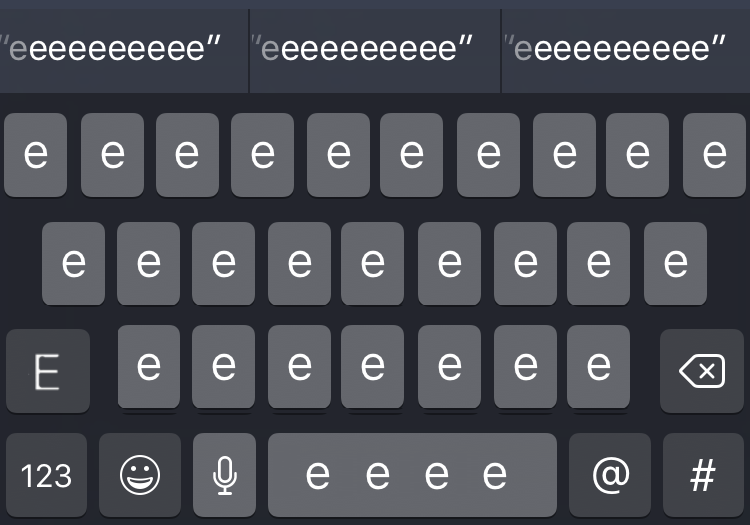Image resolution: width=750 pixels, height=525 pixels.
Task: Choose the left autocomplete suggestion
Action: point(124,50)
